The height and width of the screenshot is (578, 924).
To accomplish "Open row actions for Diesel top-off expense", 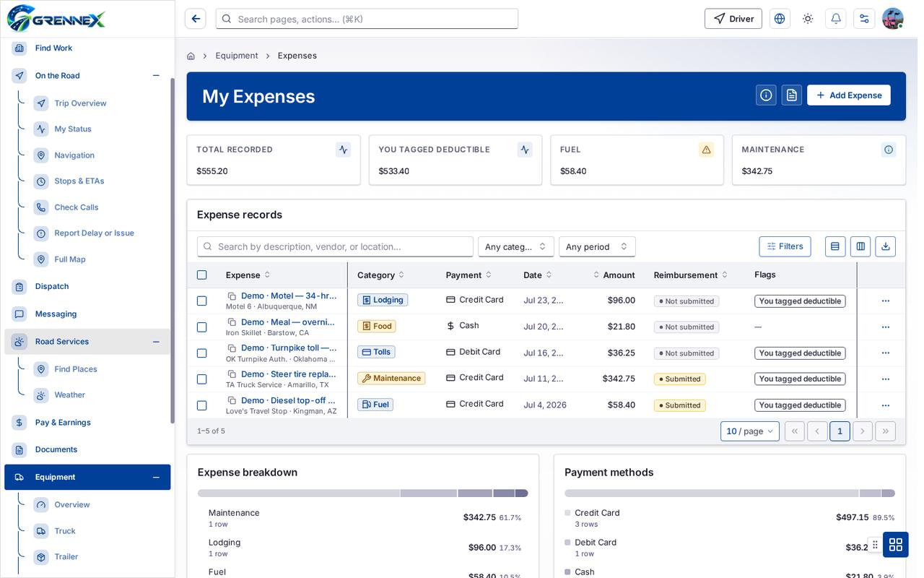I will point(886,405).
